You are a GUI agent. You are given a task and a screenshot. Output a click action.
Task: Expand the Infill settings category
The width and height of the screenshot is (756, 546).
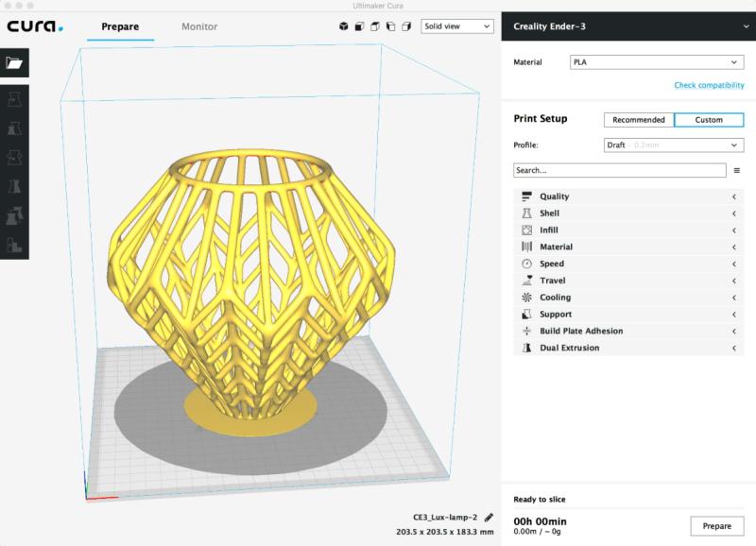[x=624, y=230]
